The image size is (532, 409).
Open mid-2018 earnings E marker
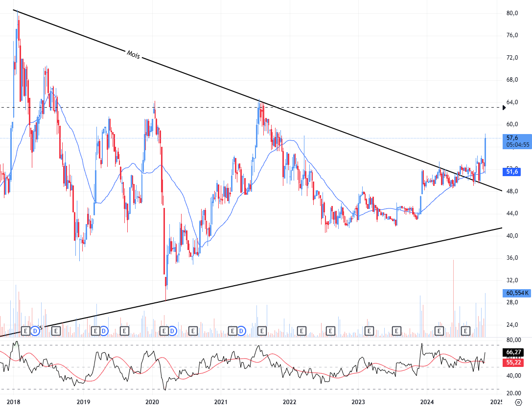coord(56,331)
